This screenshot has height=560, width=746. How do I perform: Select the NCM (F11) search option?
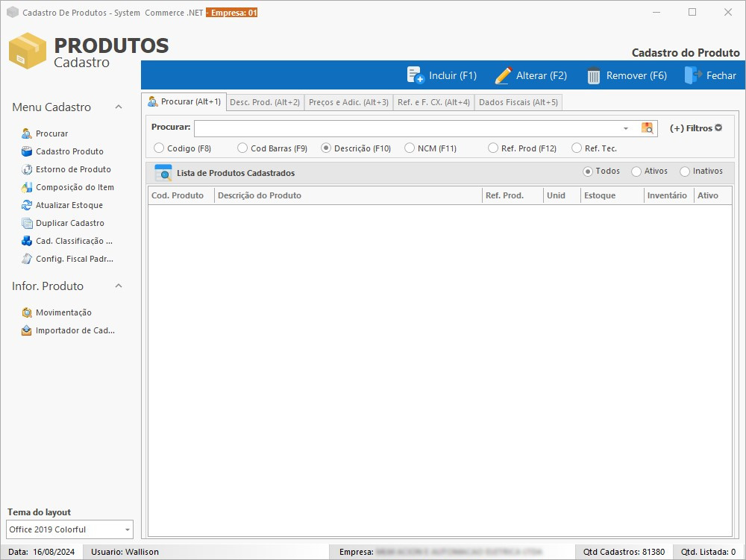tap(410, 148)
